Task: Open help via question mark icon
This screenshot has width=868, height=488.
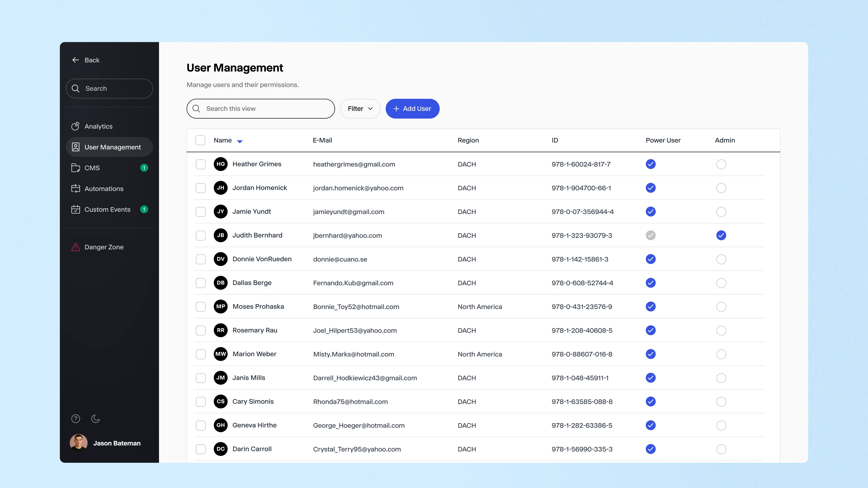Action: [x=75, y=419]
